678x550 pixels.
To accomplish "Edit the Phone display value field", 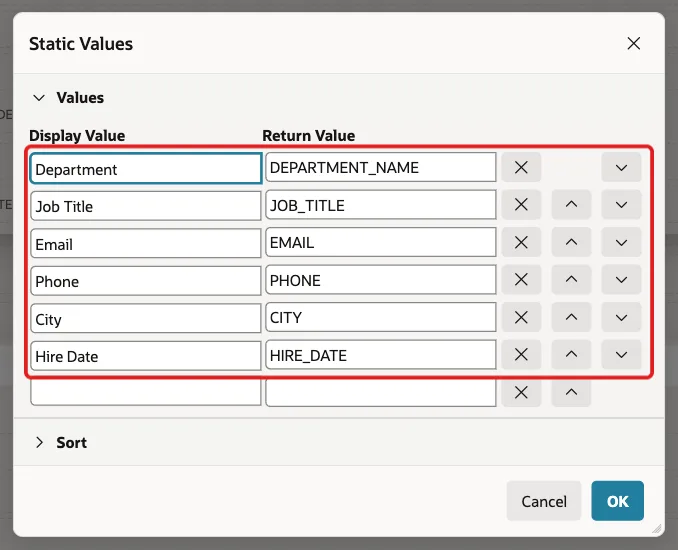I will click(x=146, y=281).
